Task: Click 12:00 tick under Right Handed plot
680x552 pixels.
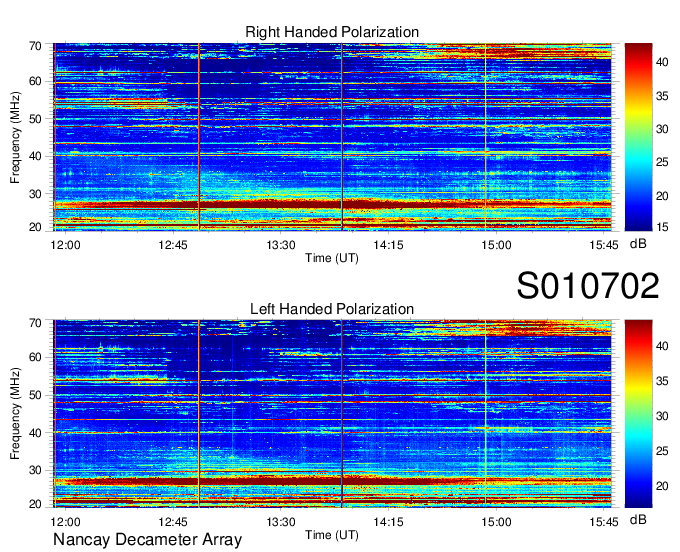Action: (x=65, y=245)
